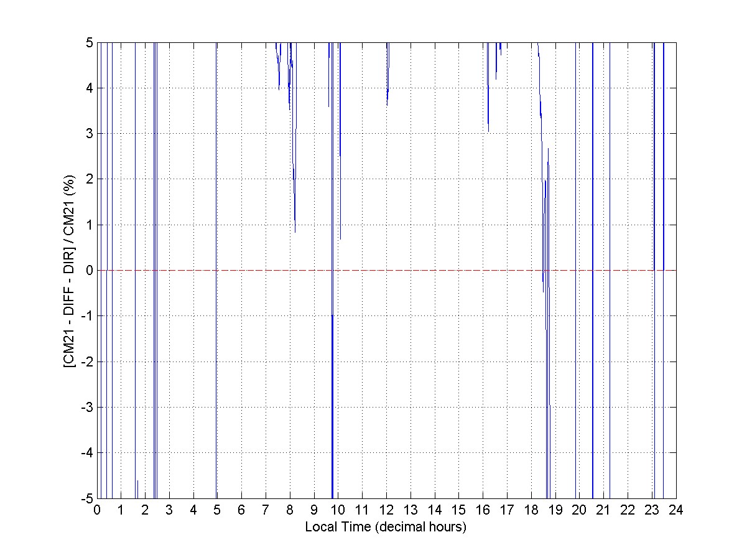
Task: Click x-axis tick label 21
Action: pos(603,510)
